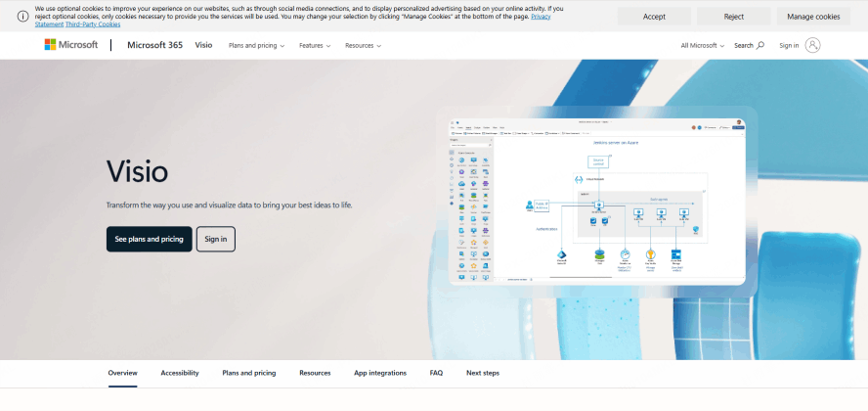868x411 pixels.
Task: Open the All Microsoft menu
Action: click(x=703, y=46)
